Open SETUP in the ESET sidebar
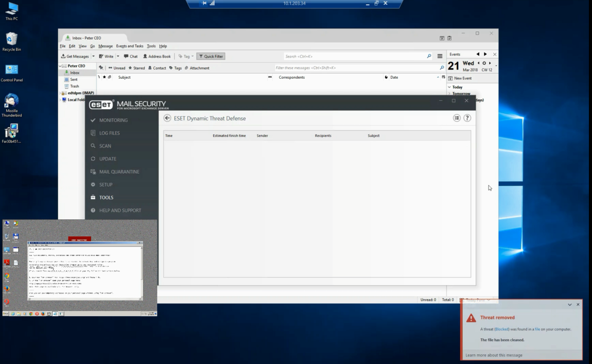592x364 pixels. point(106,184)
